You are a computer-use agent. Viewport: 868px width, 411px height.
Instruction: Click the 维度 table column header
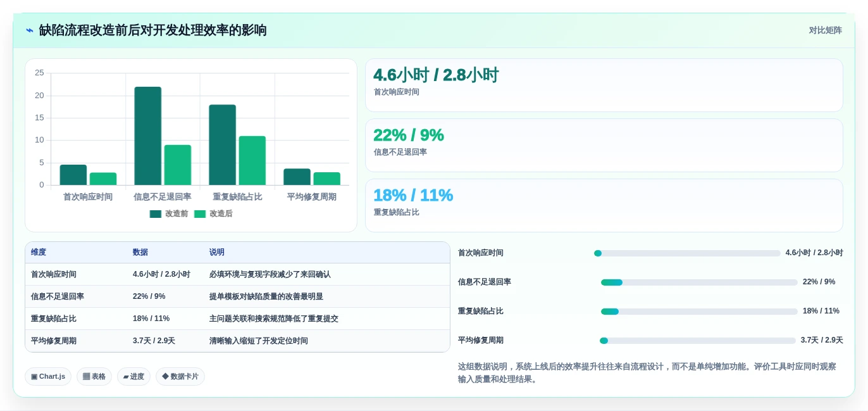[39, 252]
